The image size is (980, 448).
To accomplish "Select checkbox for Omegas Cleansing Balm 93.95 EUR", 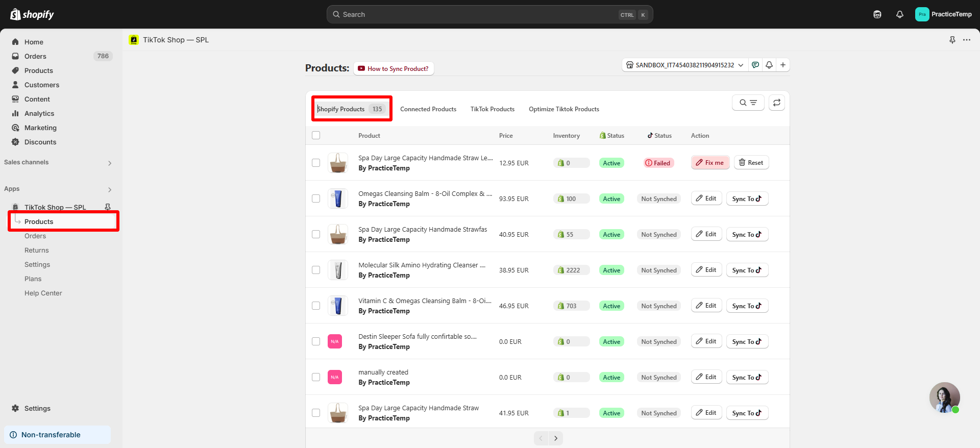I will [316, 198].
